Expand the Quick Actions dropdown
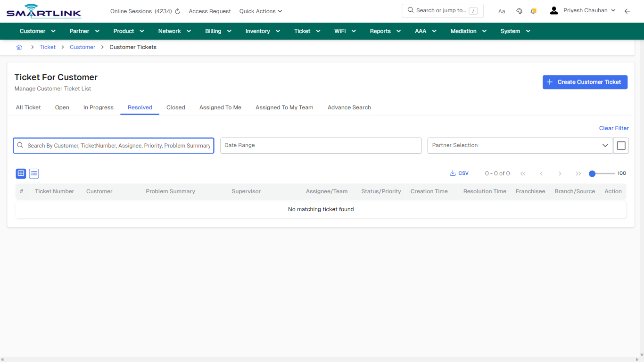Viewport: 644px width, 362px height. click(x=260, y=11)
